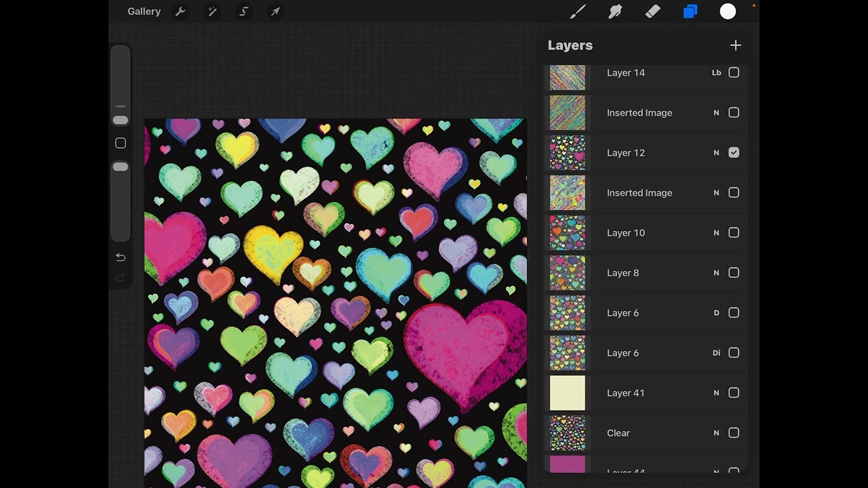
Task: Click the brush size slider handle
Action: tap(120, 120)
